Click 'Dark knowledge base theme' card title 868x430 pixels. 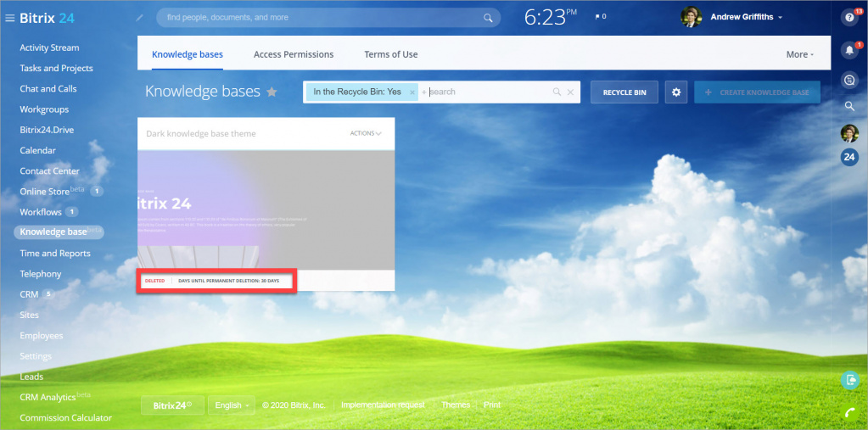(x=201, y=134)
